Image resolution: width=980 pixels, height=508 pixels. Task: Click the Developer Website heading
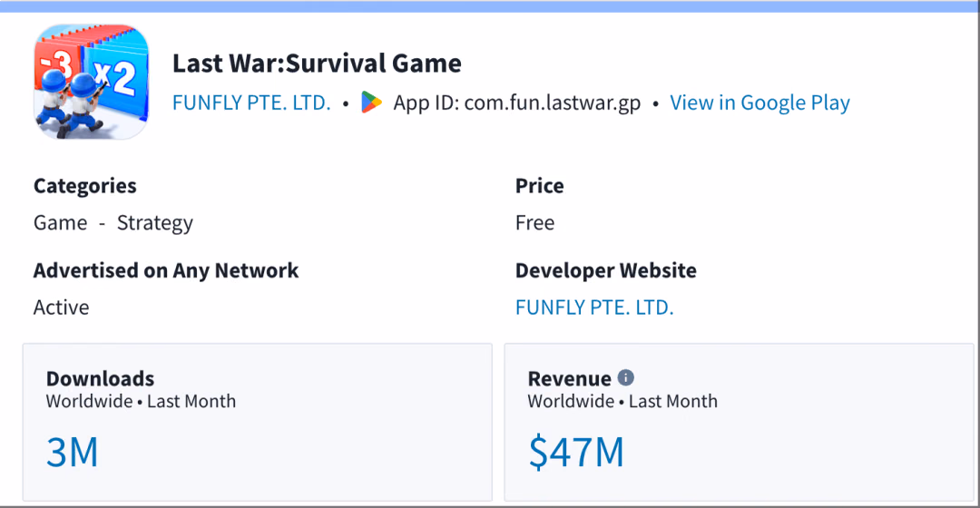(x=605, y=270)
